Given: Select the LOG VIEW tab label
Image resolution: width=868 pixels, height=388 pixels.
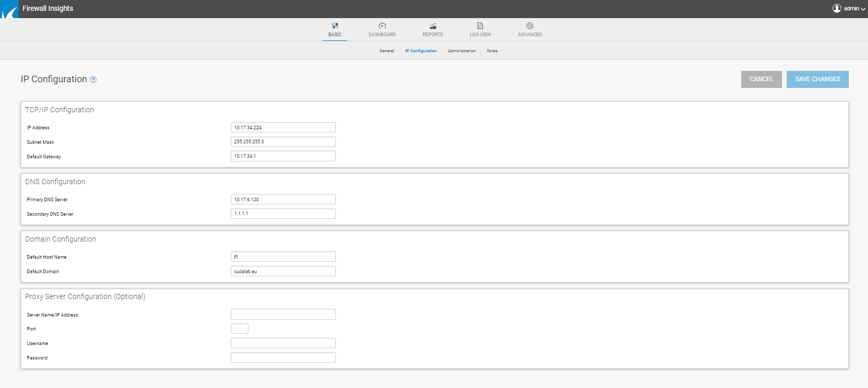Looking at the screenshot, I should tap(480, 35).
